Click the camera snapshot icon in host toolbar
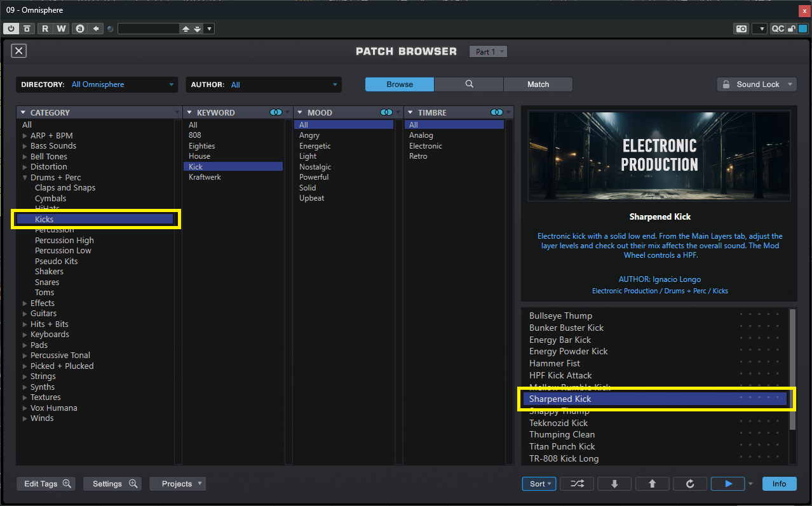812x506 pixels. pos(741,29)
